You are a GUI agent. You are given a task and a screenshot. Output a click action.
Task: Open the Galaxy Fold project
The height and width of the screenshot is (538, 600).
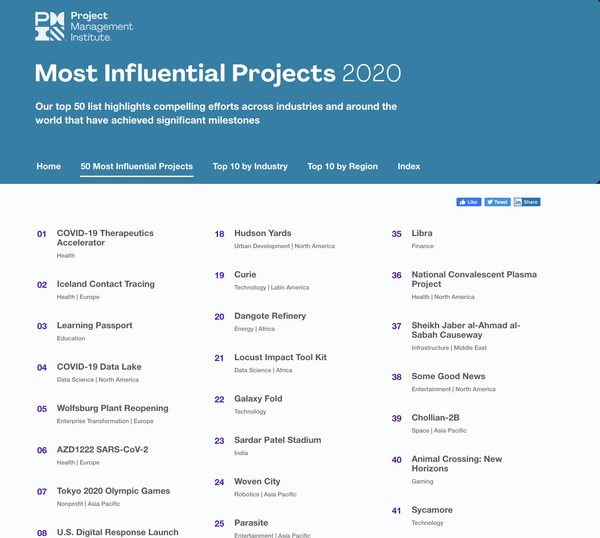pos(258,399)
